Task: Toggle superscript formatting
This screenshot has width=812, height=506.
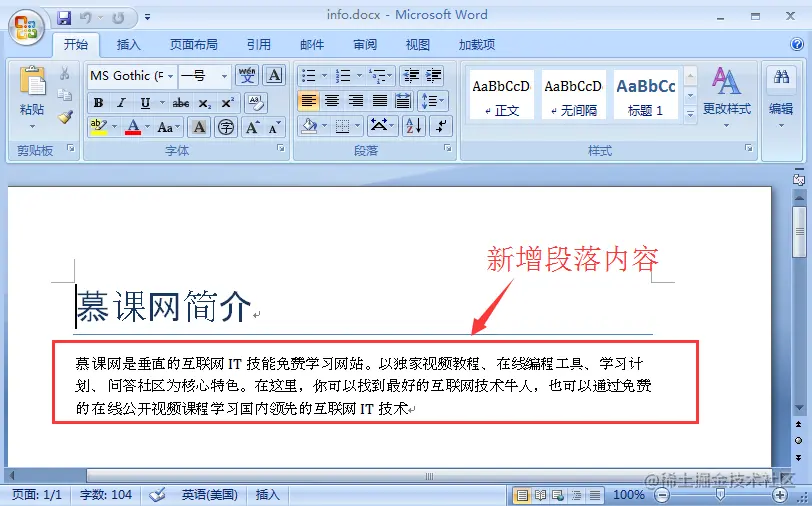Action: click(227, 103)
